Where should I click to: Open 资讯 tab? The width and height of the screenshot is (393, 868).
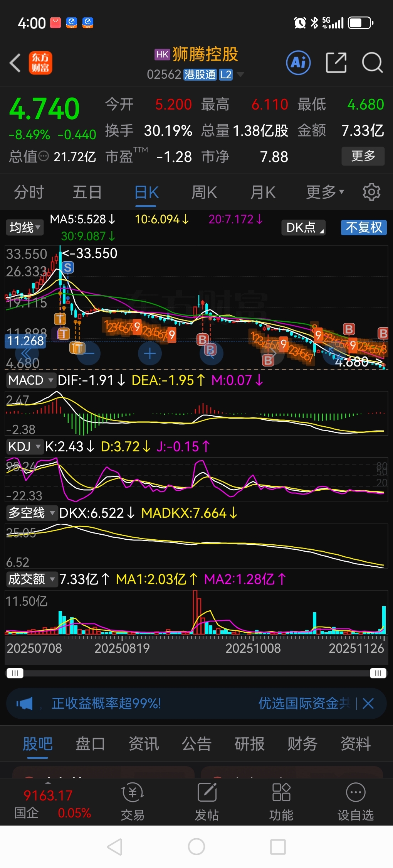coord(143,744)
